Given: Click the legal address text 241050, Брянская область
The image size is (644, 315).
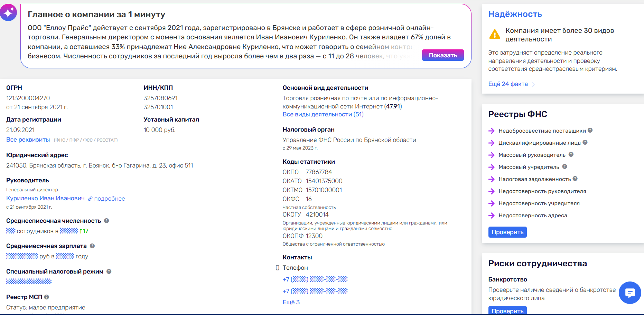Looking at the screenshot, I should pyautogui.click(x=100, y=165).
